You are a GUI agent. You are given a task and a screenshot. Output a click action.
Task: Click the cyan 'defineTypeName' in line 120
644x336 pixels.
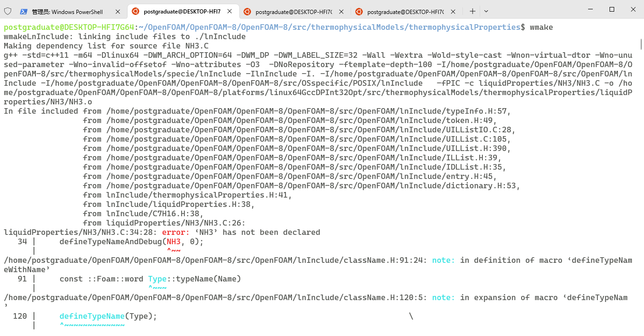point(92,316)
